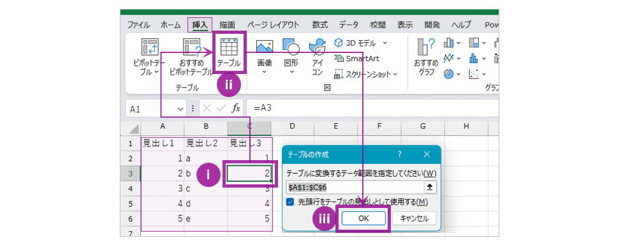This screenshot has width=644, height=245.
Task: Select row 5 header
Action: pos(131,204)
